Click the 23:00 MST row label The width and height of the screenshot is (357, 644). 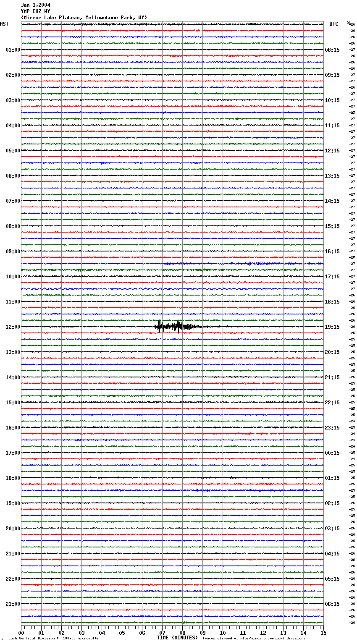tap(13, 604)
